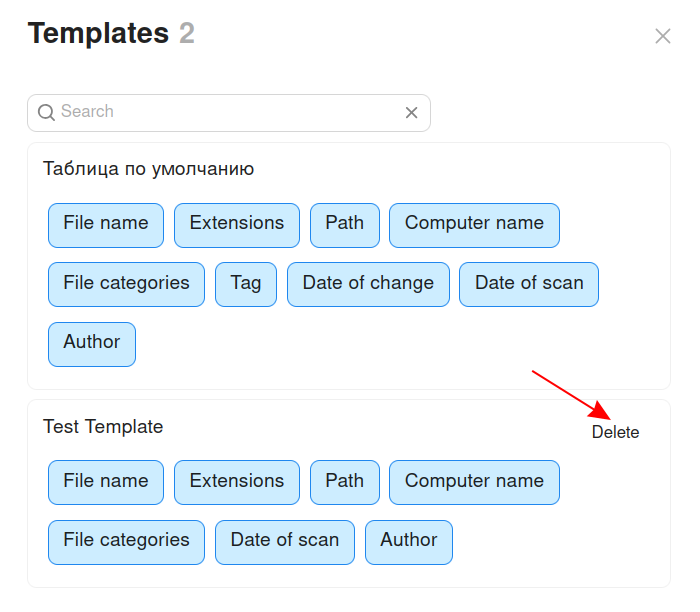This screenshot has width=700, height=612.
Task: Click the Date of change chip
Action: [x=368, y=283]
